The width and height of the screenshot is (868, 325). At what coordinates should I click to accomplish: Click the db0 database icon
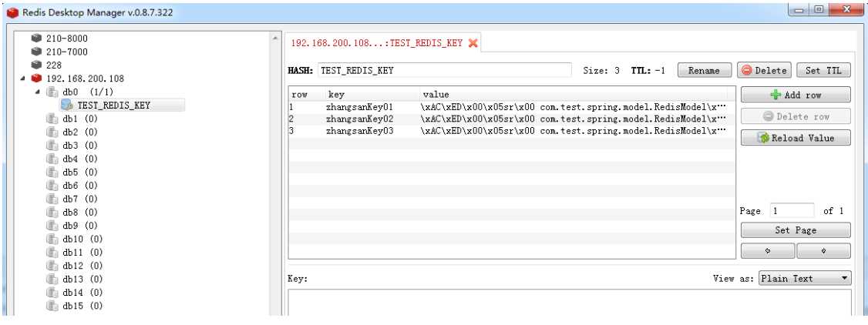coord(52,92)
